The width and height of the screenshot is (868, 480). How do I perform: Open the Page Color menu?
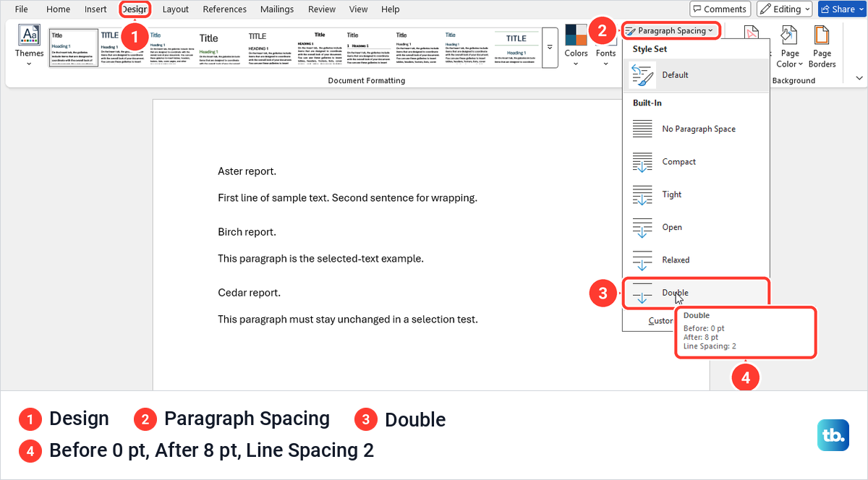tap(790, 46)
